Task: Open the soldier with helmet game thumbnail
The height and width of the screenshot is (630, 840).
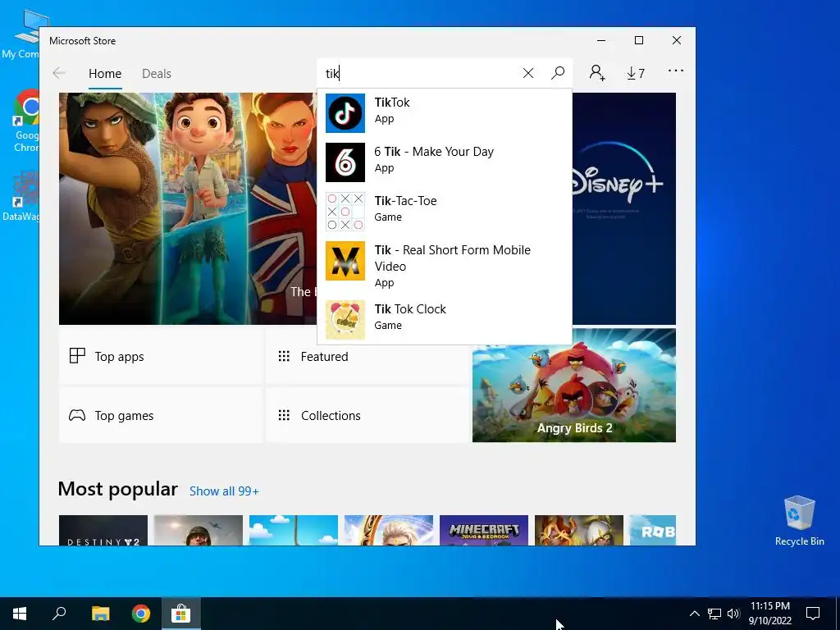Action: pos(199,531)
